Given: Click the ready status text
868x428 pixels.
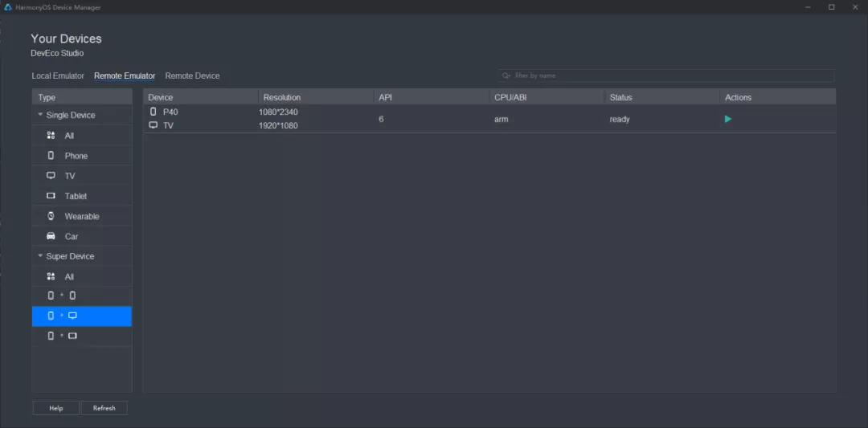Looking at the screenshot, I should pyautogui.click(x=620, y=119).
